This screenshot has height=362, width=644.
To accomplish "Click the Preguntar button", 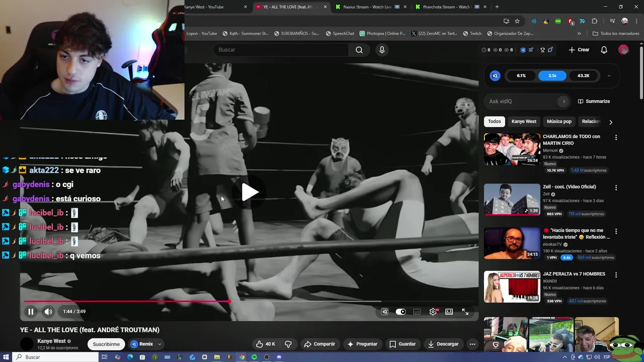I will pos(362,344).
